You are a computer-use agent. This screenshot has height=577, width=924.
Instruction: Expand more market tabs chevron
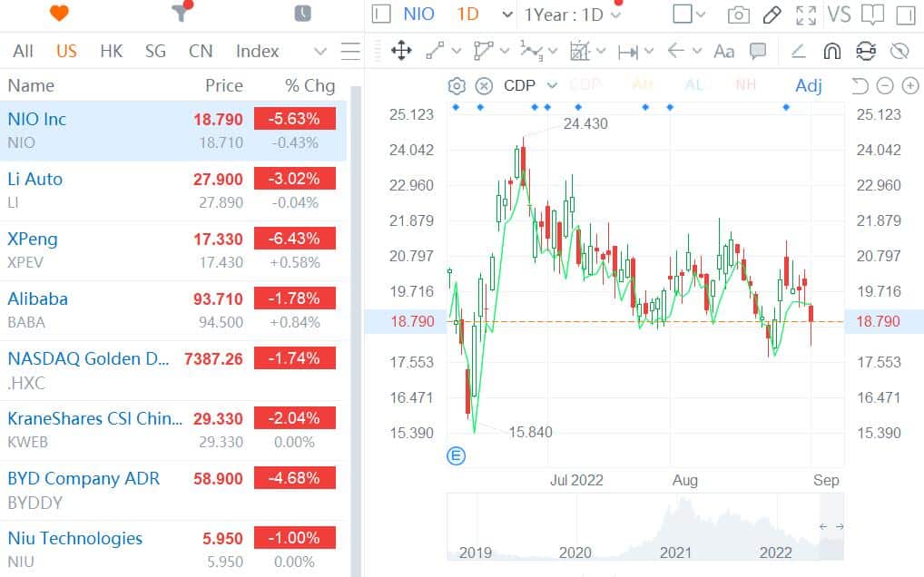click(x=319, y=52)
